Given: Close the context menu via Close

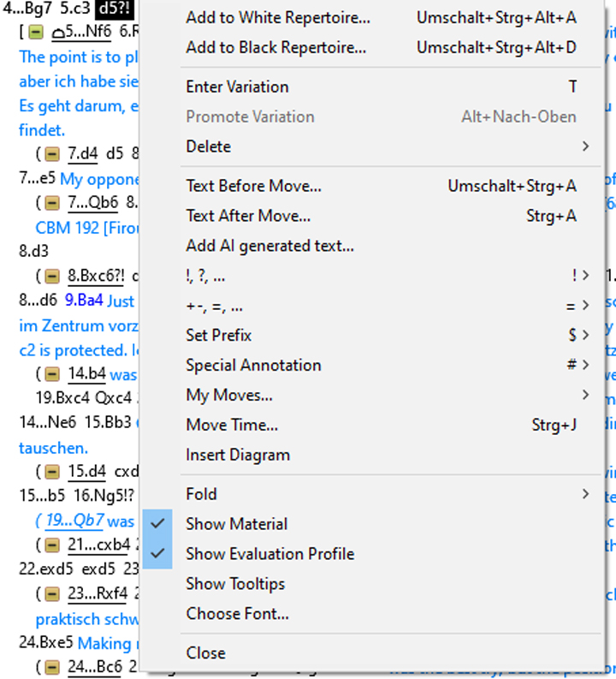Looking at the screenshot, I should 206,652.
